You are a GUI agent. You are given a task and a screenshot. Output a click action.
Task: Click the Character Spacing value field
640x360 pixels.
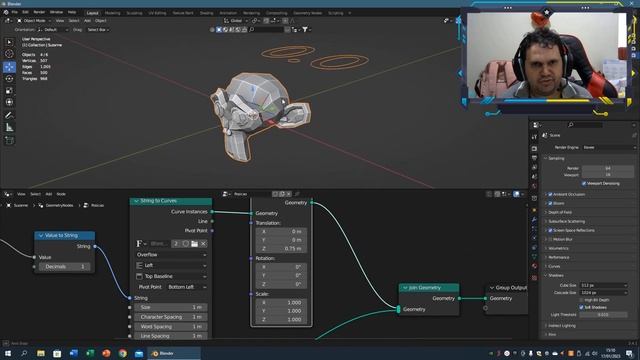tap(171, 317)
